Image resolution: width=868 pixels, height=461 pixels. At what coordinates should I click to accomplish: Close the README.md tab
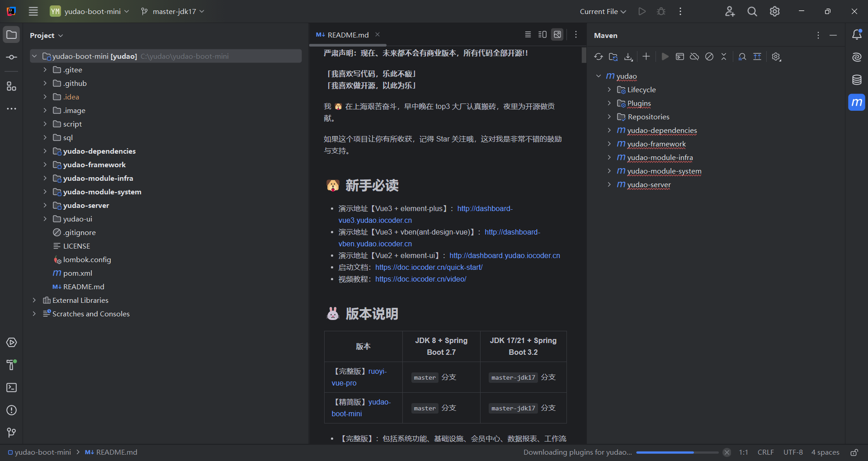point(377,35)
